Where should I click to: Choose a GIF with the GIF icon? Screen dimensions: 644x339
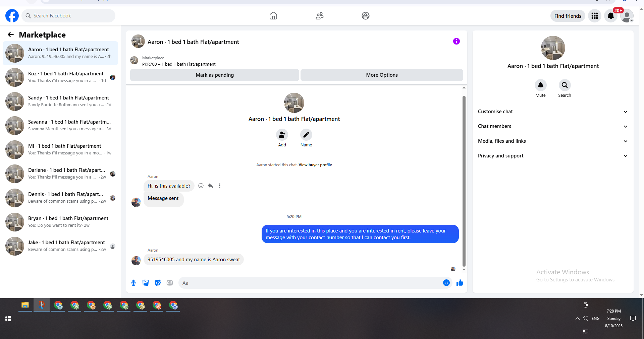170,283
